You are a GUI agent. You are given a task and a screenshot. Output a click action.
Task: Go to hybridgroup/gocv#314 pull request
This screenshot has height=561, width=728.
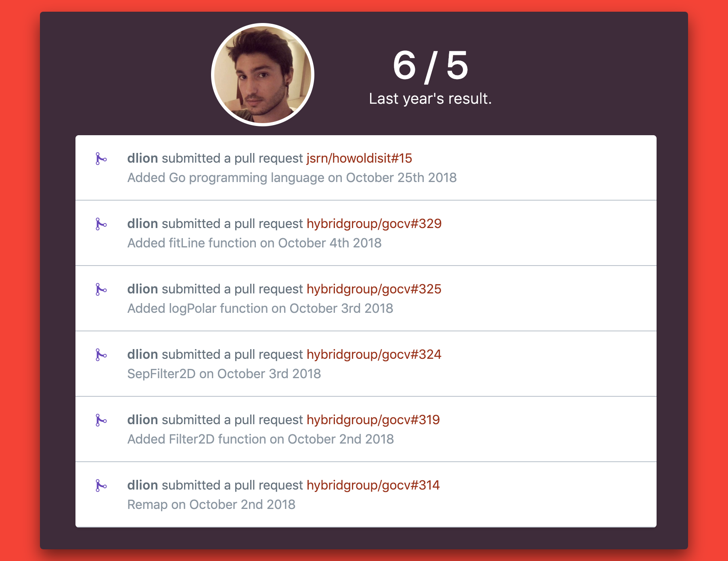(373, 485)
